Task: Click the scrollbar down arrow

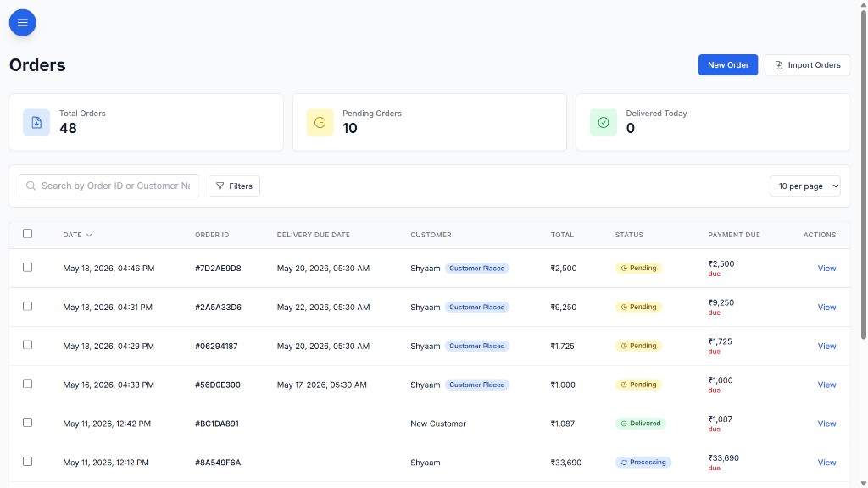Action: [x=863, y=484]
